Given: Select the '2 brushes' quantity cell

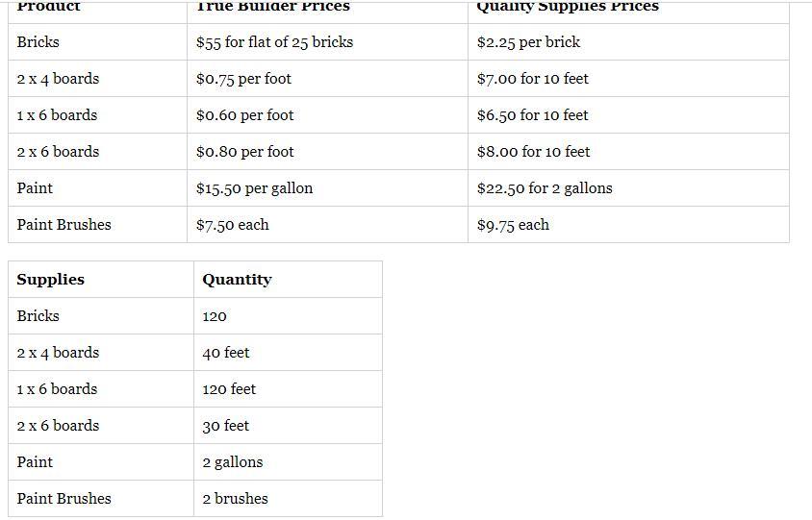Looking at the screenshot, I should [x=288, y=498].
